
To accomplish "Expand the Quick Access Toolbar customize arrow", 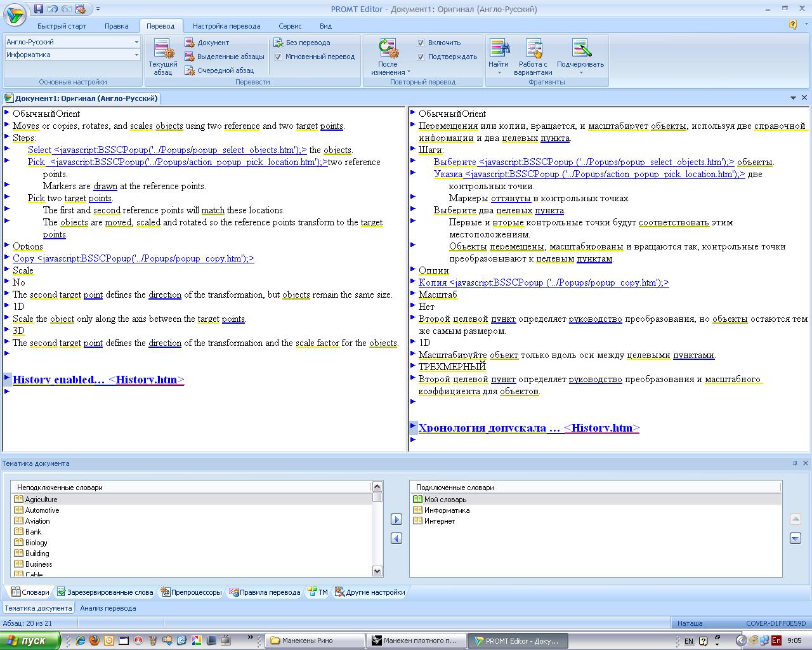I will point(98,9).
